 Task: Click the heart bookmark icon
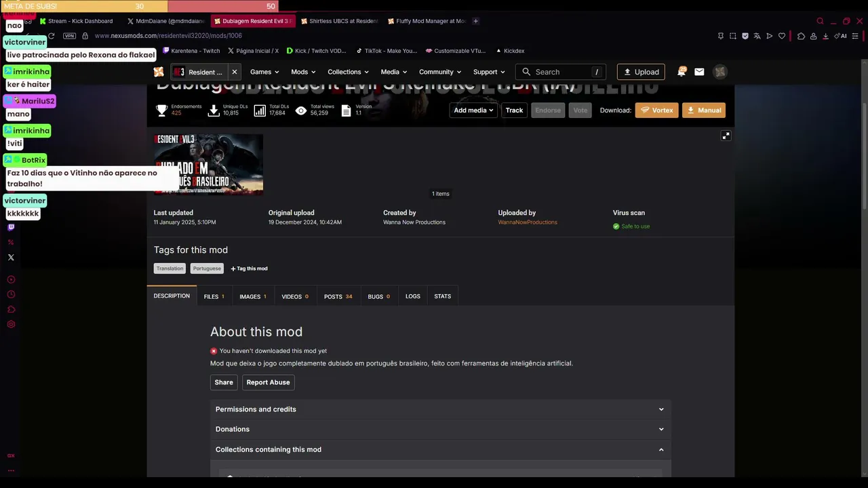(782, 36)
